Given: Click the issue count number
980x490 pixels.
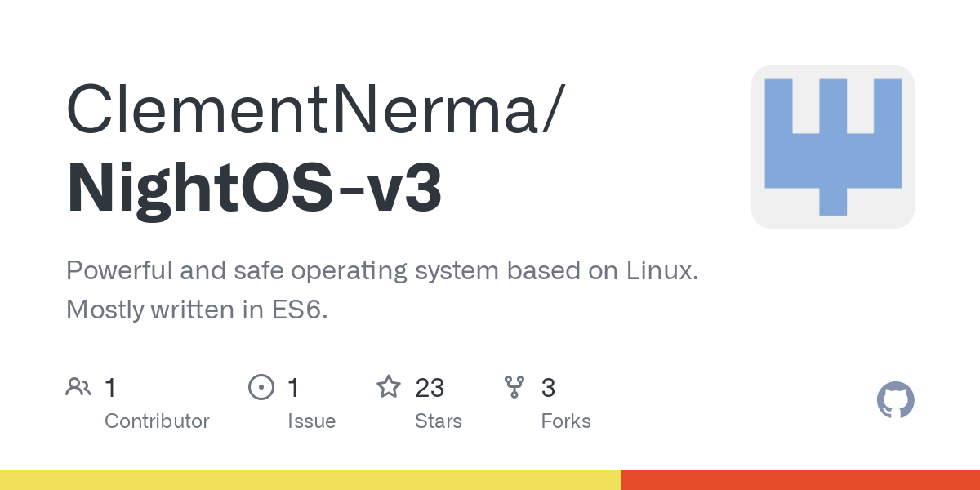Looking at the screenshot, I should pos(293,388).
